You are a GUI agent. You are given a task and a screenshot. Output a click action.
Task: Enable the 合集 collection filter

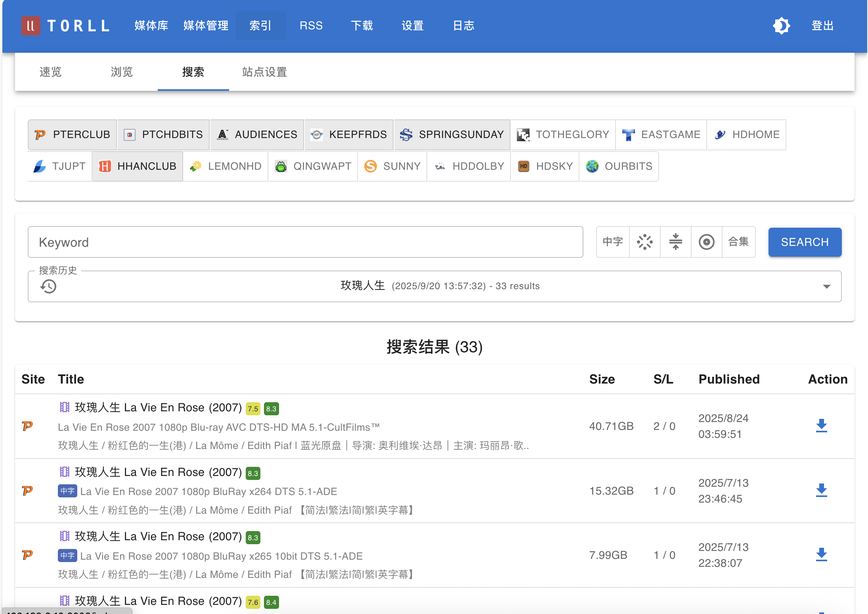coord(738,242)
